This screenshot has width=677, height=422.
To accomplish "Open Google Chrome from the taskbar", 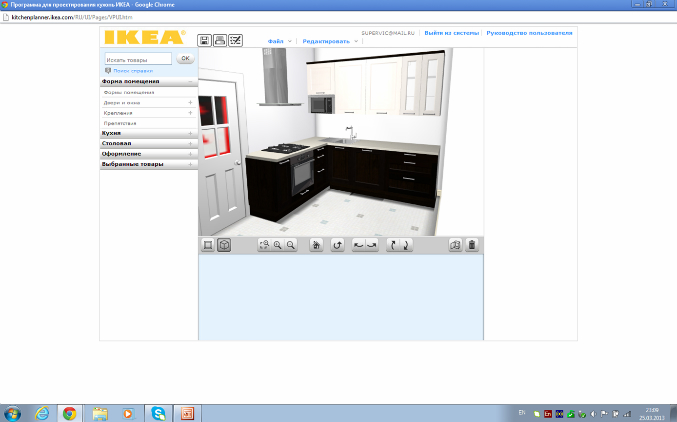I will pos(70,412).
